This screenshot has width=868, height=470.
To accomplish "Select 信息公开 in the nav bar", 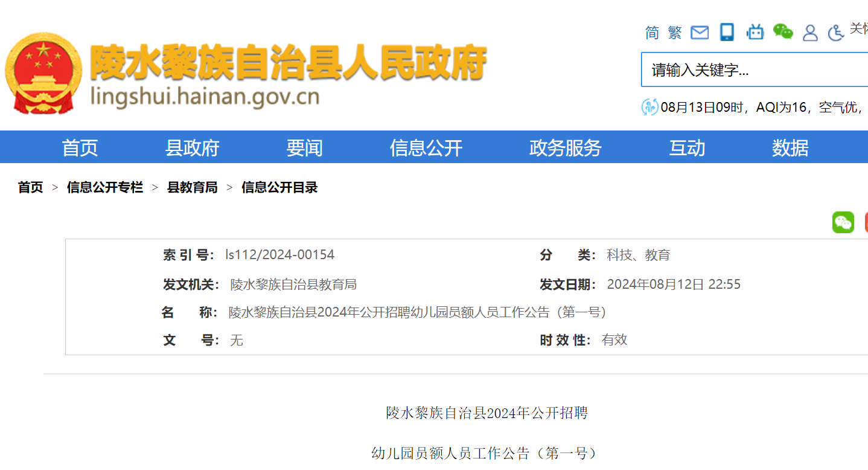I will point(426,147).
